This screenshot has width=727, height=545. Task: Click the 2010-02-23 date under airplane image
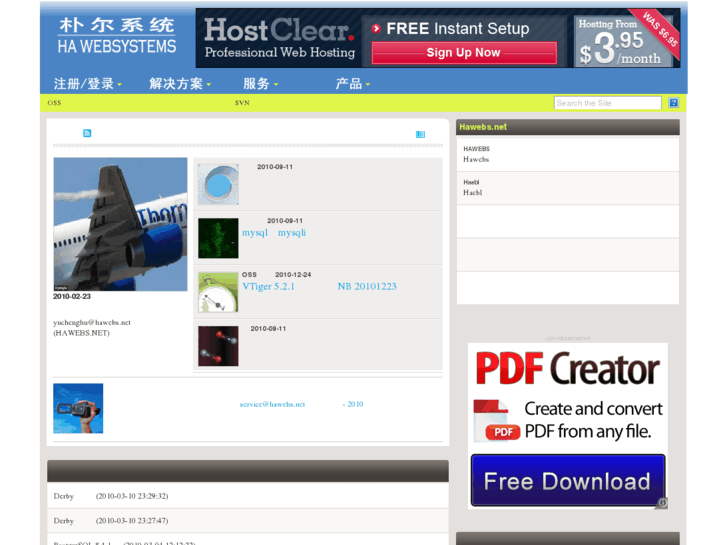click(72, 296)
